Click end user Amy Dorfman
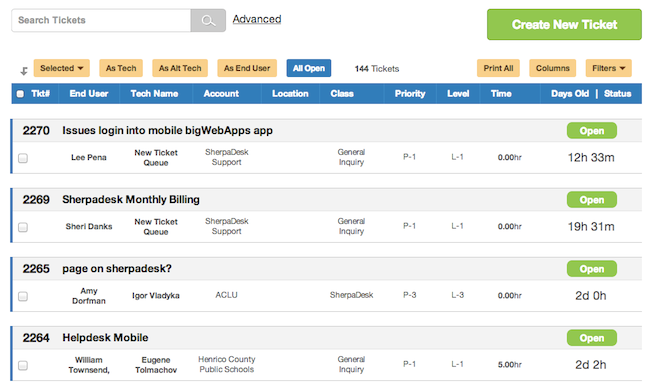This screenshot has height=391, width=650. (89, 296)
